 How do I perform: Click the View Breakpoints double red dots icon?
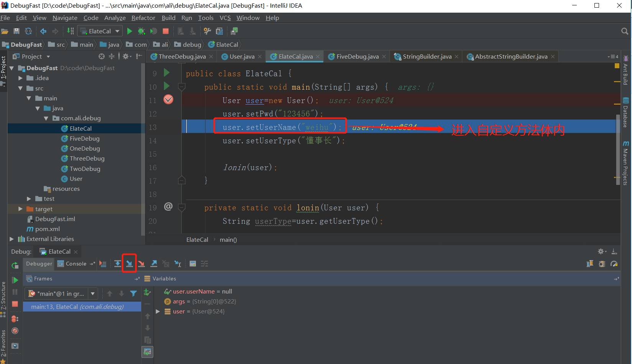coord(15,319)
